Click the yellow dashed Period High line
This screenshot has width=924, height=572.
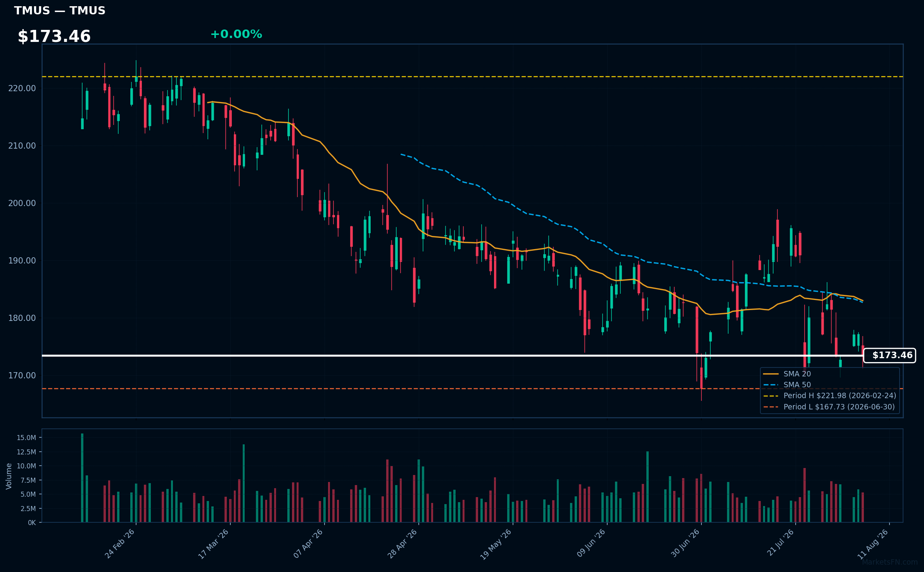[472, 77]
